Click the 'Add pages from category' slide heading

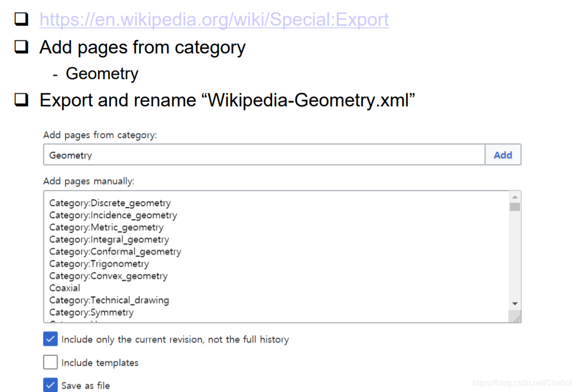click(x=143, y=48)
